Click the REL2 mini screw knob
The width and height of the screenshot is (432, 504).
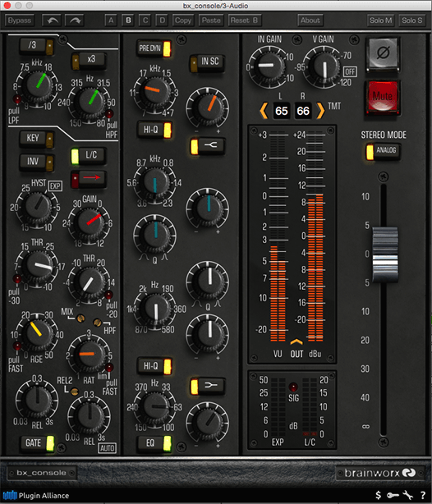click(75, 392)
